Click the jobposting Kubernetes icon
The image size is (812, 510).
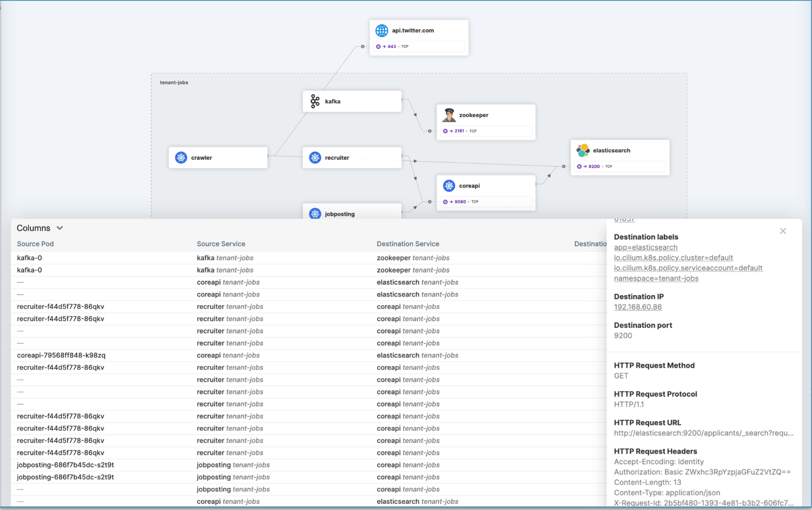(315, 214)
